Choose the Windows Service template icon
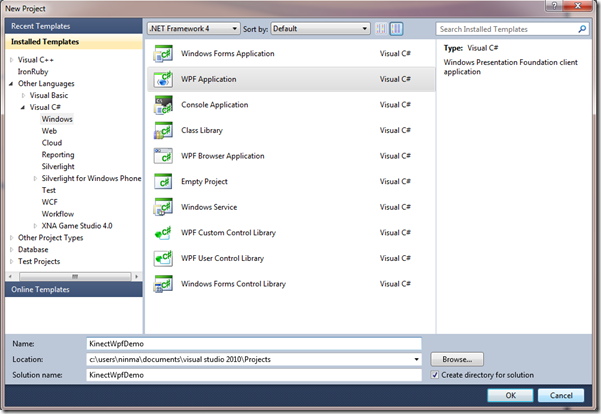 [x=161, y=207]
